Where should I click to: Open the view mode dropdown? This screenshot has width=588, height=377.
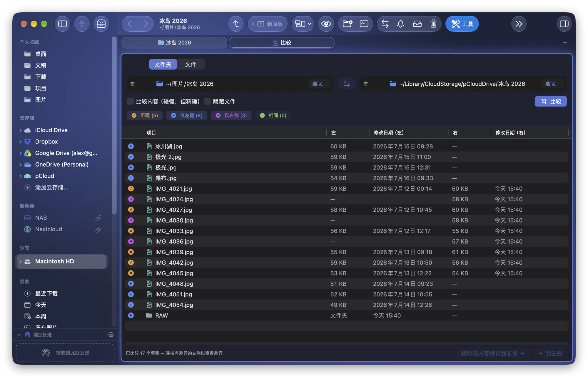[303, 24]
